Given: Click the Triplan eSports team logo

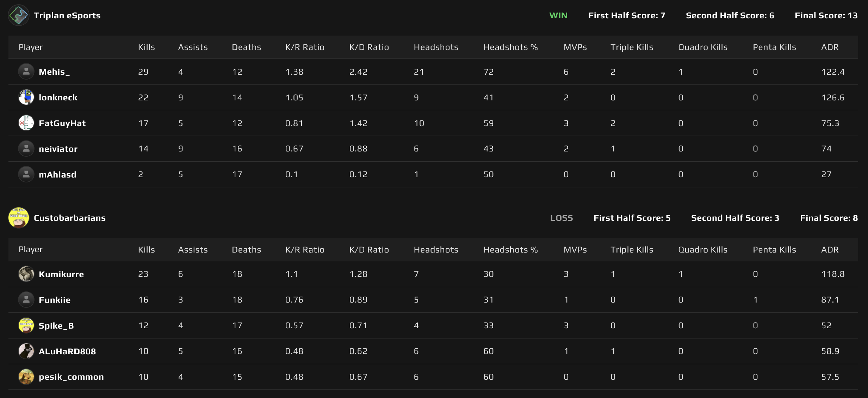Looking at the screenshot, I should click(x=18, y=15).
